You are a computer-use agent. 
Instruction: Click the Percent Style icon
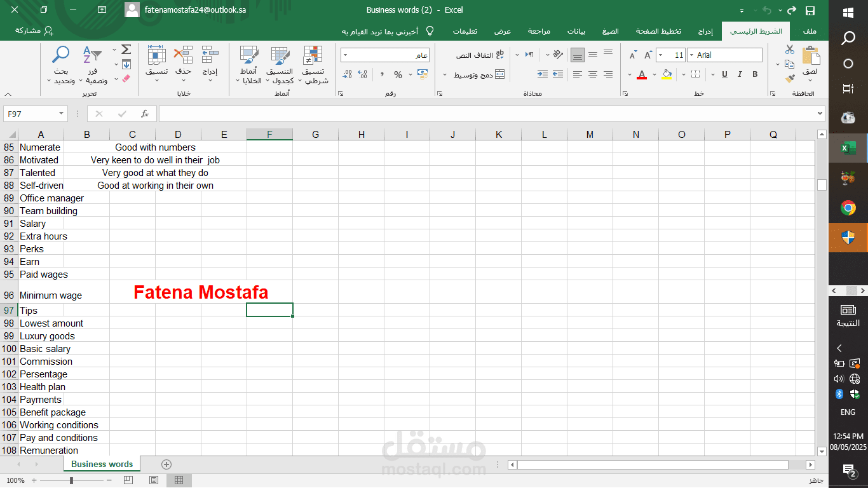398,75
